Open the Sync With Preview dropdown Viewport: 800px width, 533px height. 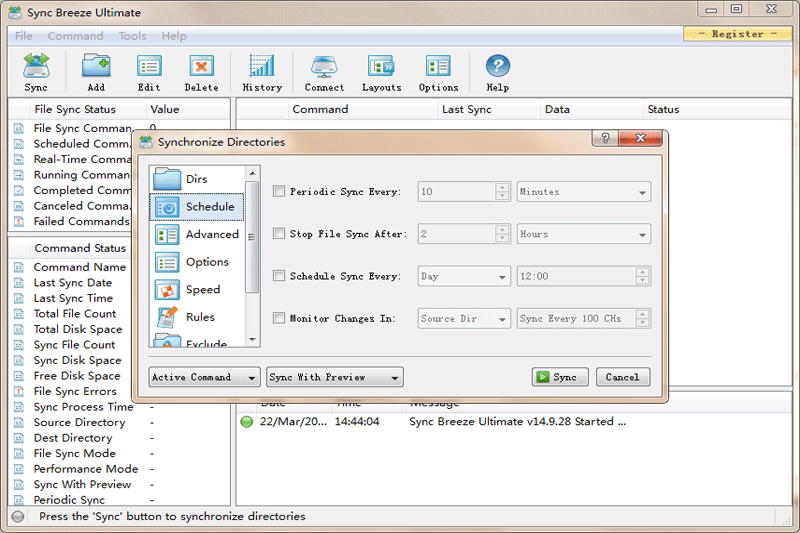[x=335, y=377]
